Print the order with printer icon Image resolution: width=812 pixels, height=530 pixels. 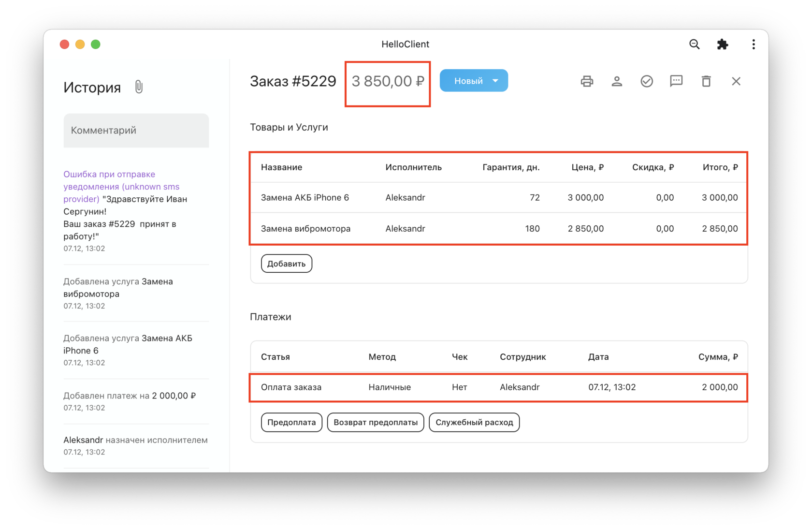pos(587,81)
